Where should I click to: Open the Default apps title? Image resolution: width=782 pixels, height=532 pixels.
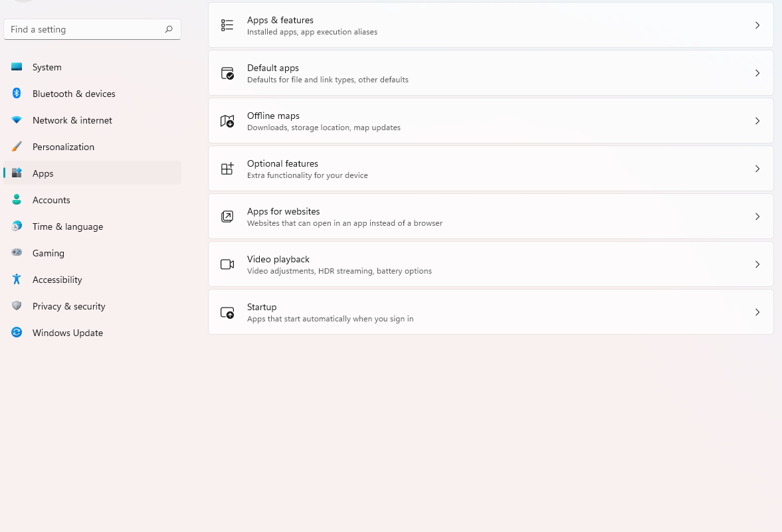click(273, 68)
